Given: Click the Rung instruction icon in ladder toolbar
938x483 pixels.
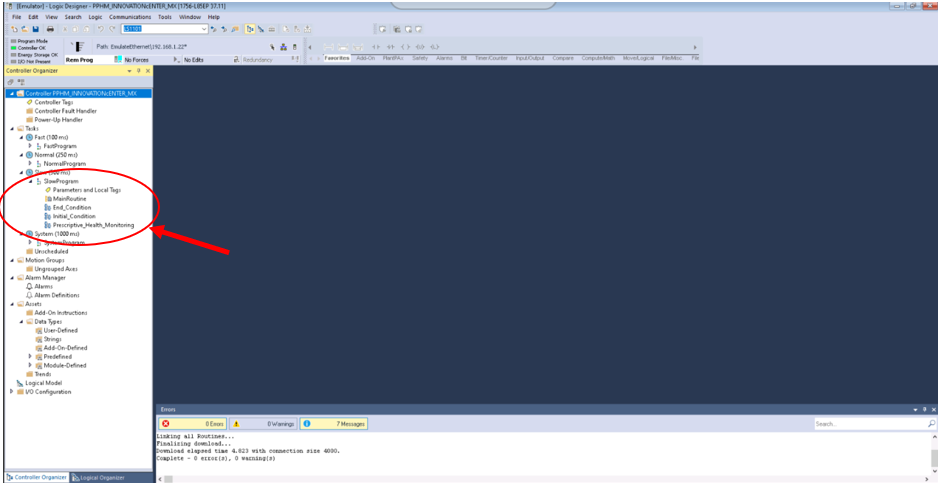Looking at the screenshot, I should (x=328, y=47).
